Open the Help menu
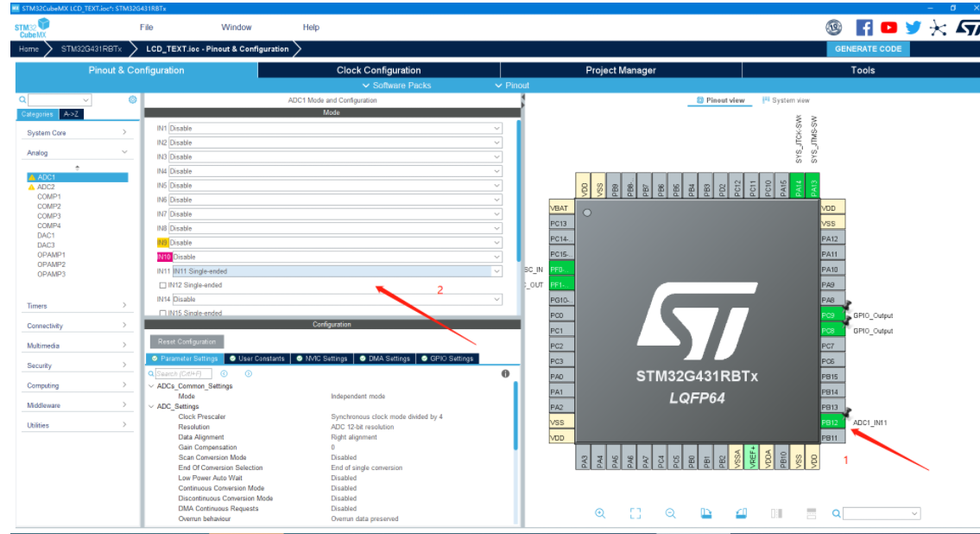 point(311,28)
